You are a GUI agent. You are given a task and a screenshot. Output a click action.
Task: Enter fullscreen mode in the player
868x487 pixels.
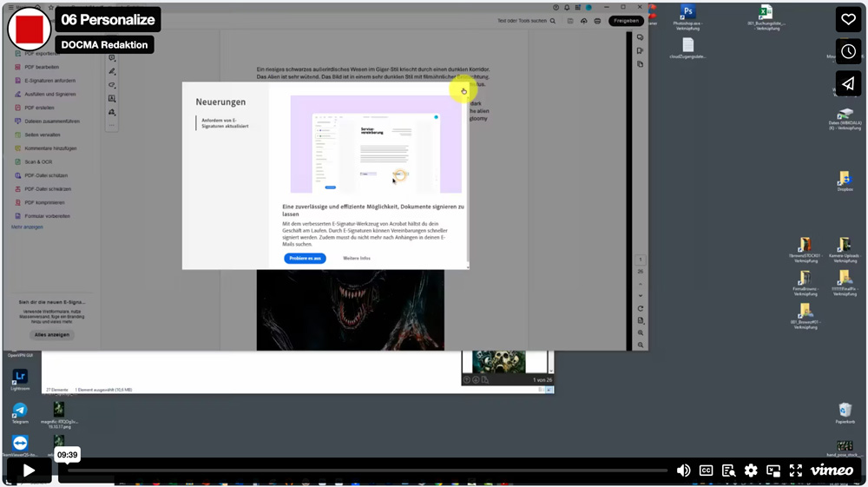(x=795, y=471)
